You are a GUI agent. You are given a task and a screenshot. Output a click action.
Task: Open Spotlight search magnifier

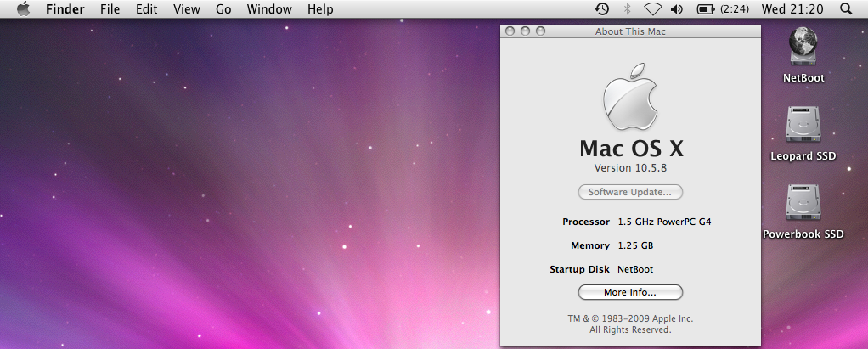pyautogui.click(x=846, y=8)
